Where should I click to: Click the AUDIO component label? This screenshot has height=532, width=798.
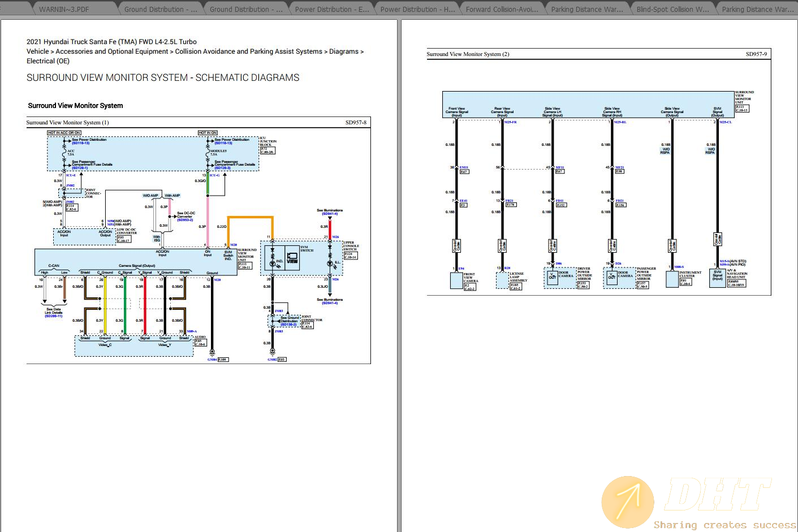[x=200, y=336]
